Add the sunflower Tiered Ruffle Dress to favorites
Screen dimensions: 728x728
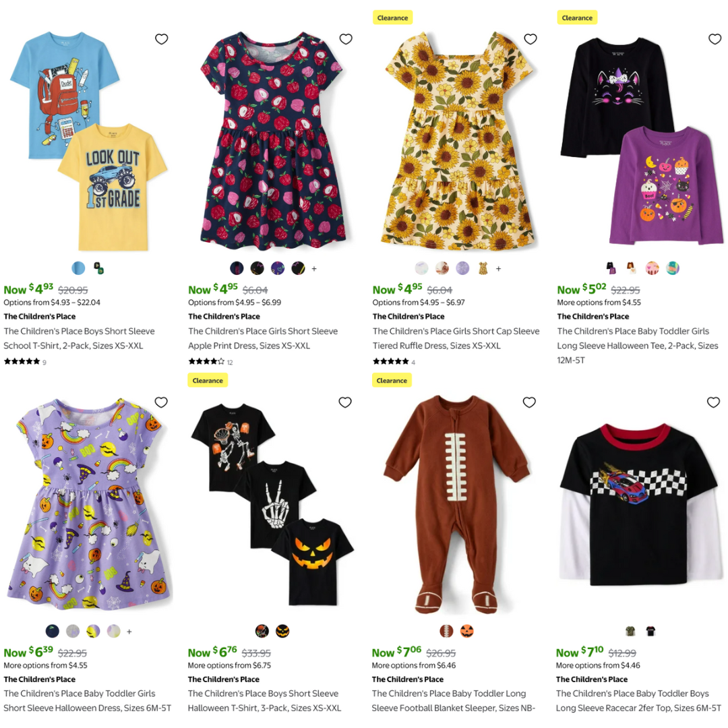point(530,39)
